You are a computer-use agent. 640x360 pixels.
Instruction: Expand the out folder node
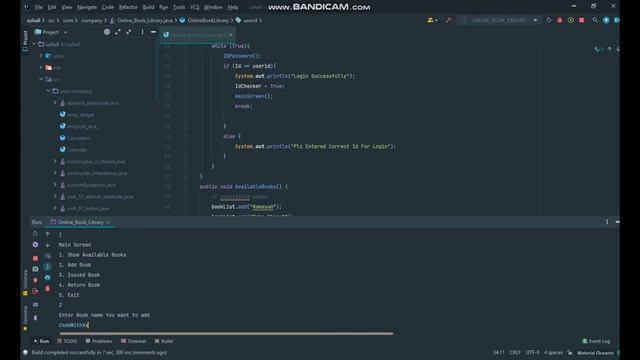(x=41, y=67)
